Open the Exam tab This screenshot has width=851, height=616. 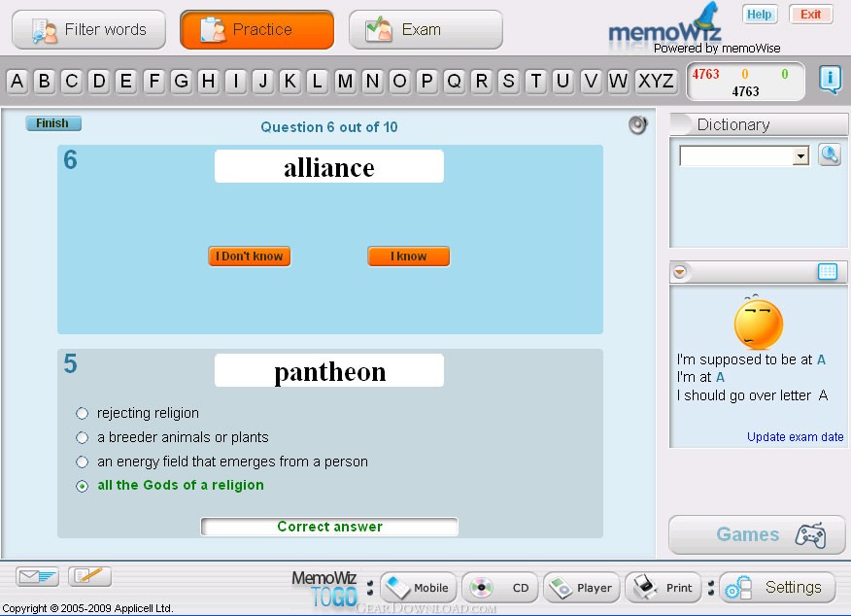[425, 29]
